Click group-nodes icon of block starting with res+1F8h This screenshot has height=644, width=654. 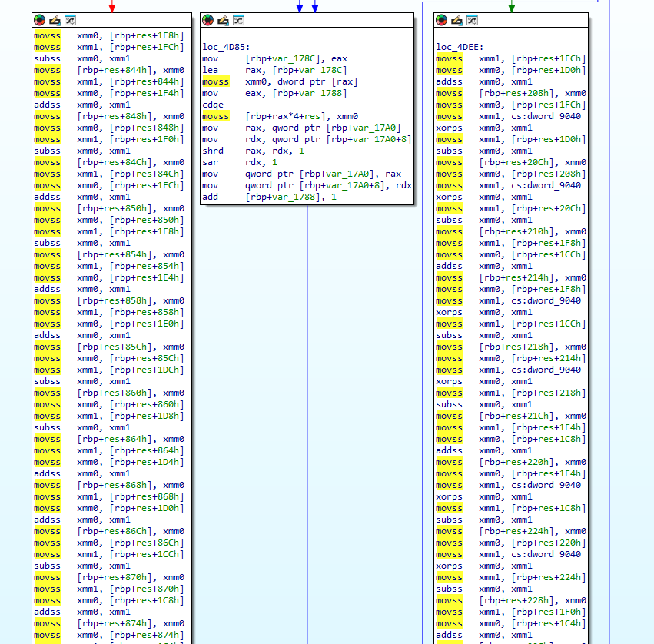pyautogui.click(x=70, y=20)
